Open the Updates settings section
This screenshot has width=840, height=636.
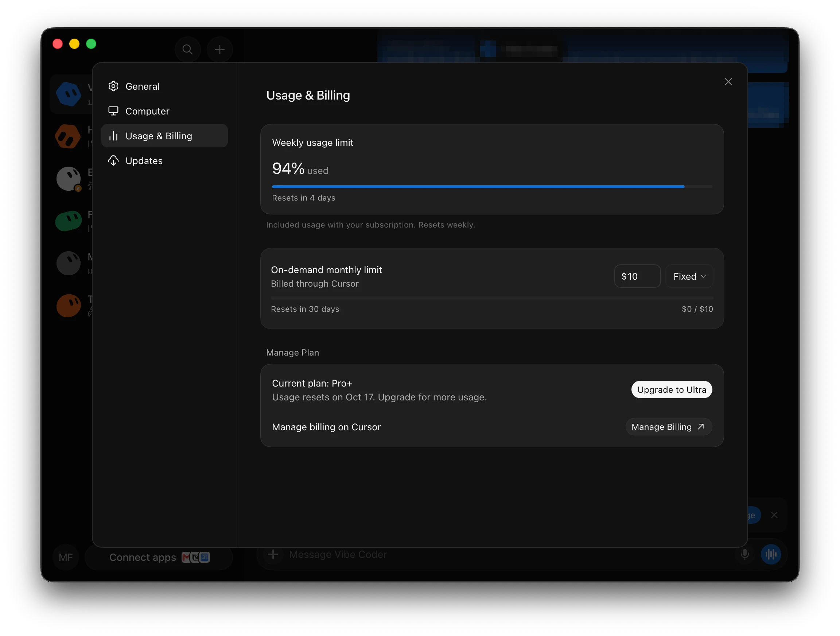[164, 161]
